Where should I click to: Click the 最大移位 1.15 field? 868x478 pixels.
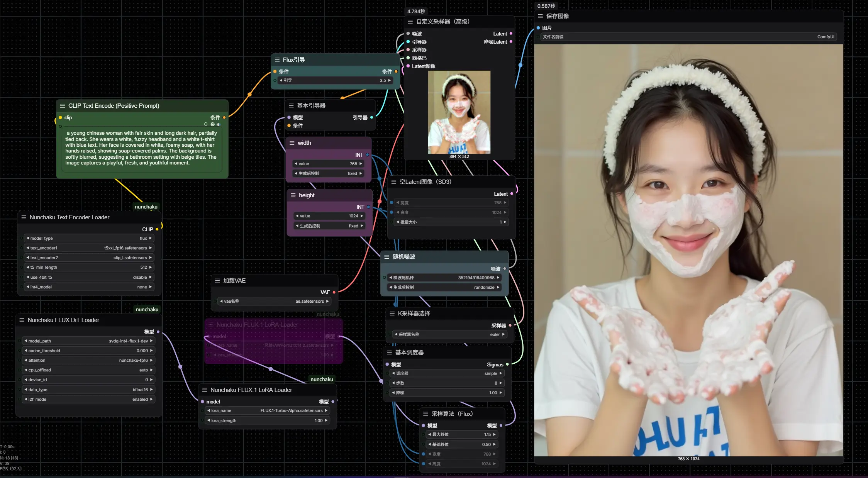(x=462, y=434)
